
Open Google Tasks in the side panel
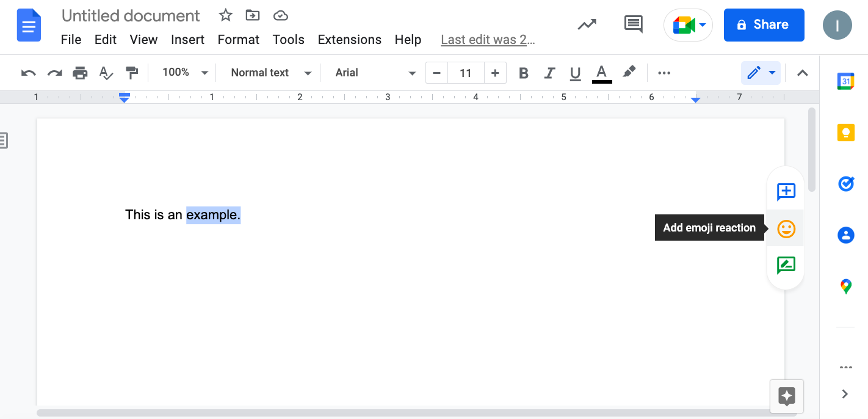coord(846,184)
